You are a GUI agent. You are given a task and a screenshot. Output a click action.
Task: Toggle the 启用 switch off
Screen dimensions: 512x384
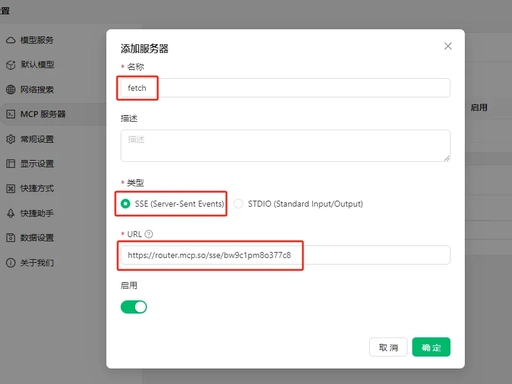tap(134, 307)
